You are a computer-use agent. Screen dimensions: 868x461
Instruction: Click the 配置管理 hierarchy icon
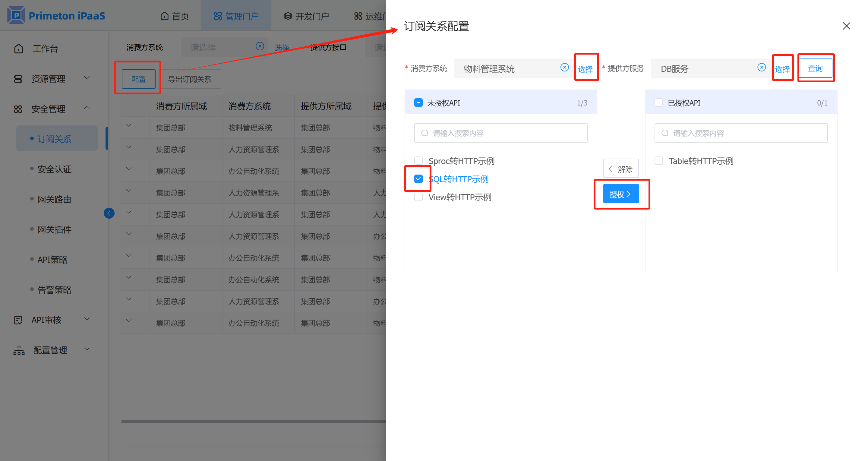[19, 350]
